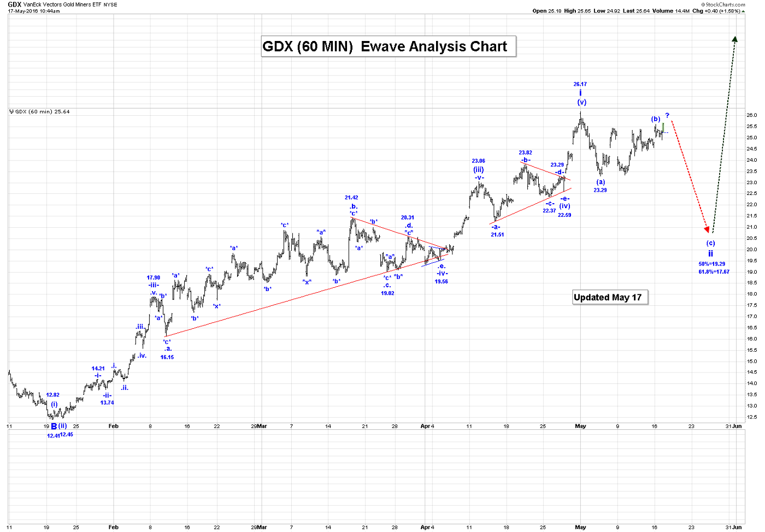Open the StockCharts.com watermark link

(725, 4)
